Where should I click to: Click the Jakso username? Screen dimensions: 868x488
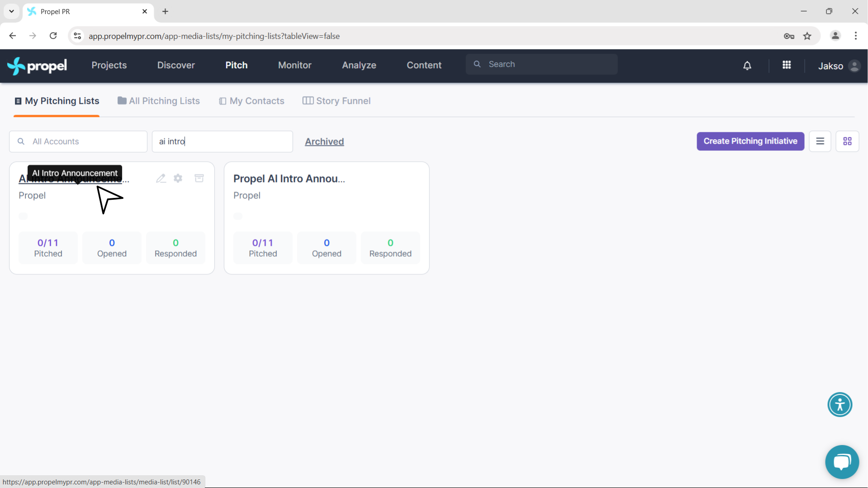pyautogui.click(x=830, y=66)
